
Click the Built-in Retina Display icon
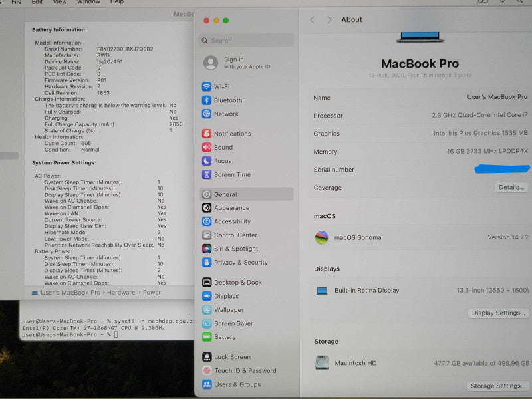(x=322, y=291)
